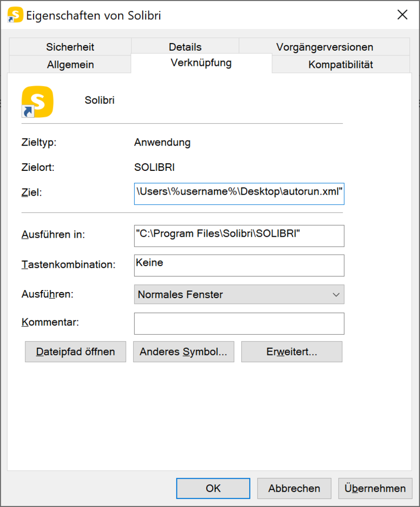Click the Ziel label
The width and height of the screenshot is (420, 507).
(31, 192)
